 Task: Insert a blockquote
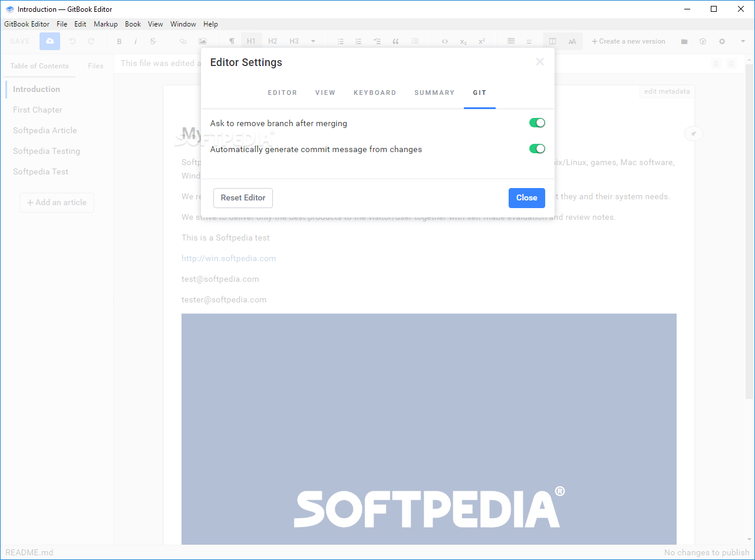click(395, 41)
